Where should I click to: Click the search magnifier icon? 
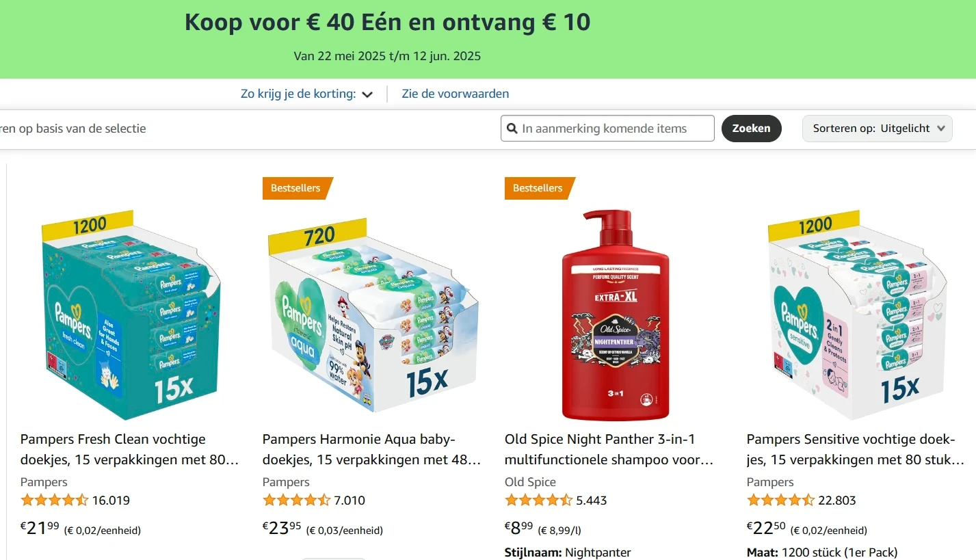512,129
